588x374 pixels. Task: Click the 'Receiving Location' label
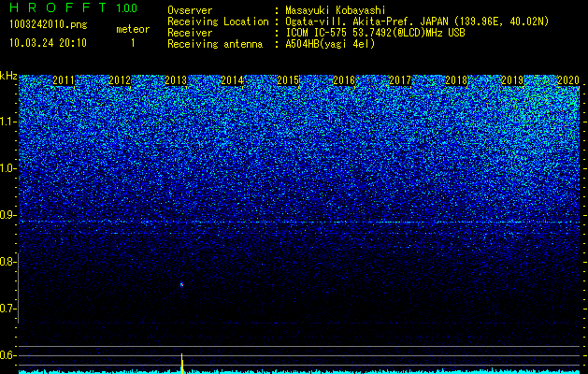[x=218, y=22]
